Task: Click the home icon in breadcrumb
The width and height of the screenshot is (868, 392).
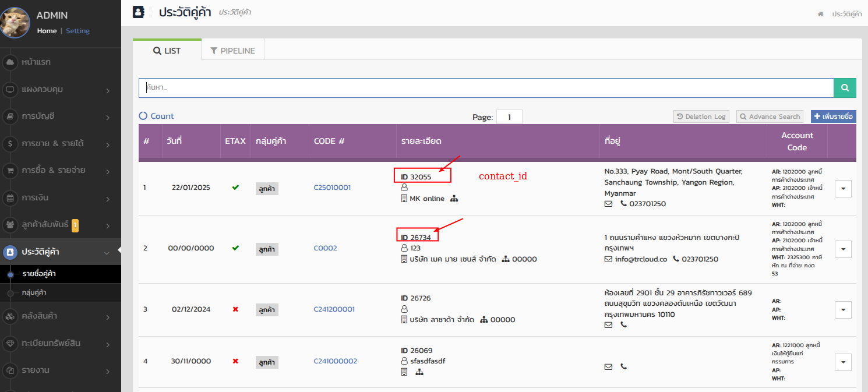Action: pos(821,13)
